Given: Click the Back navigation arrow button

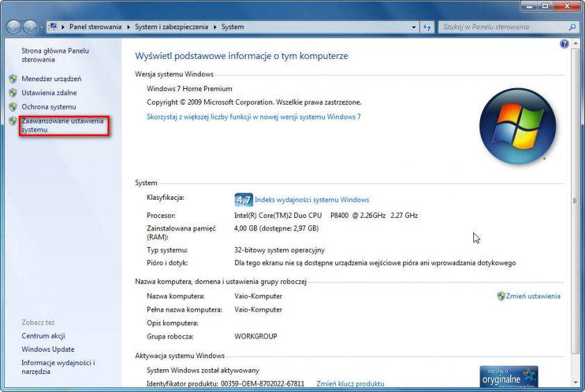Looking at the screenshot, I should 14,27.
